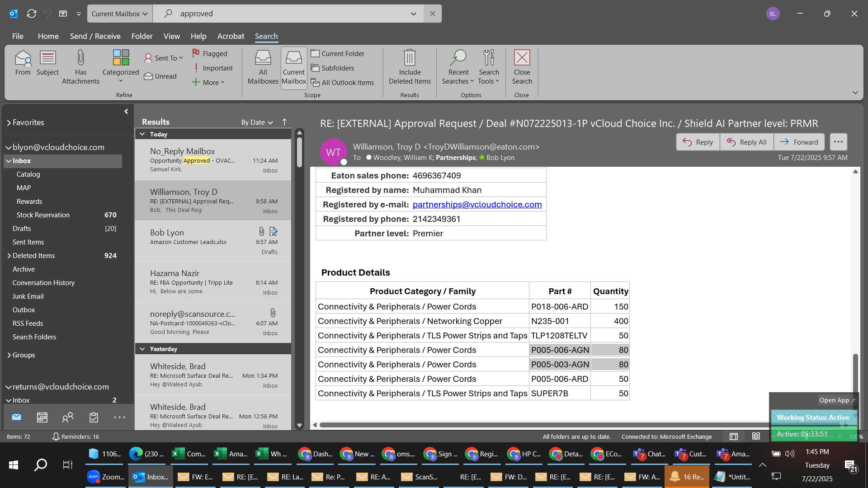The height and width of the screenshot is (488, 868).
Task: Change By Date sort option
Action: [257, 122]
